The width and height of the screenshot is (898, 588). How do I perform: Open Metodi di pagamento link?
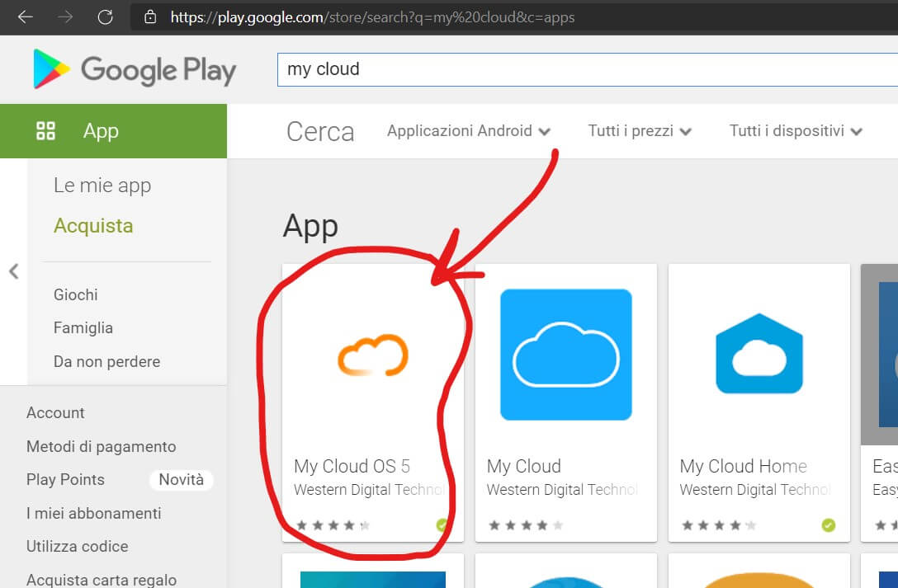tap(101, 446)
